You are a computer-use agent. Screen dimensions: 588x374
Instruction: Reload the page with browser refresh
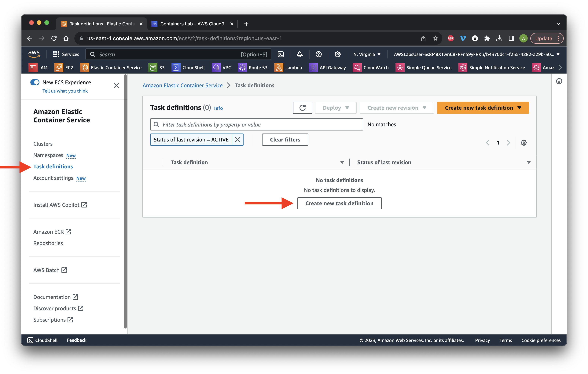pyautogui.click(x=54, y=38)
